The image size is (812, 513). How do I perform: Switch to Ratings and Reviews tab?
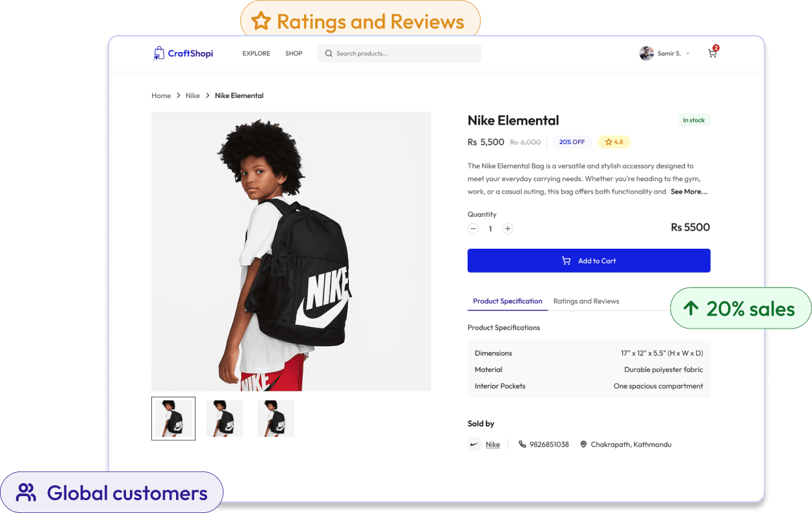586,301
